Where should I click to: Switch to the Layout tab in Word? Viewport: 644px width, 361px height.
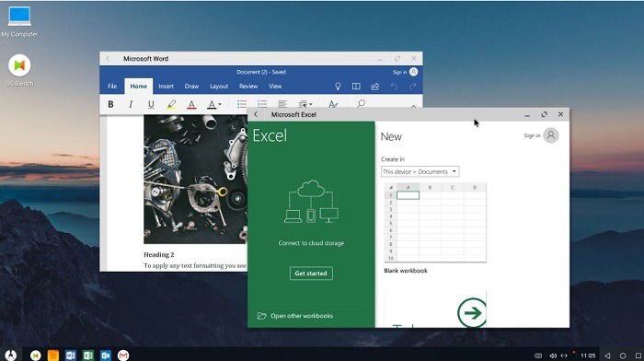tap(219, 87)
